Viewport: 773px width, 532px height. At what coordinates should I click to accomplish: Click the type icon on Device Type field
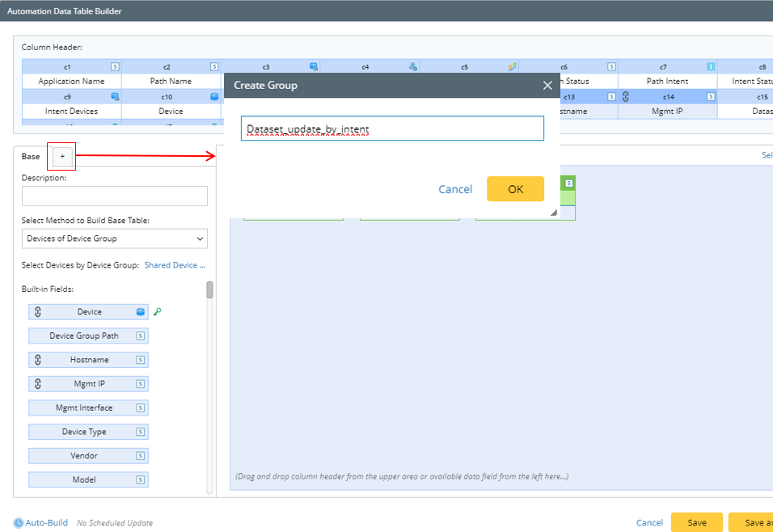pos(141,432)
